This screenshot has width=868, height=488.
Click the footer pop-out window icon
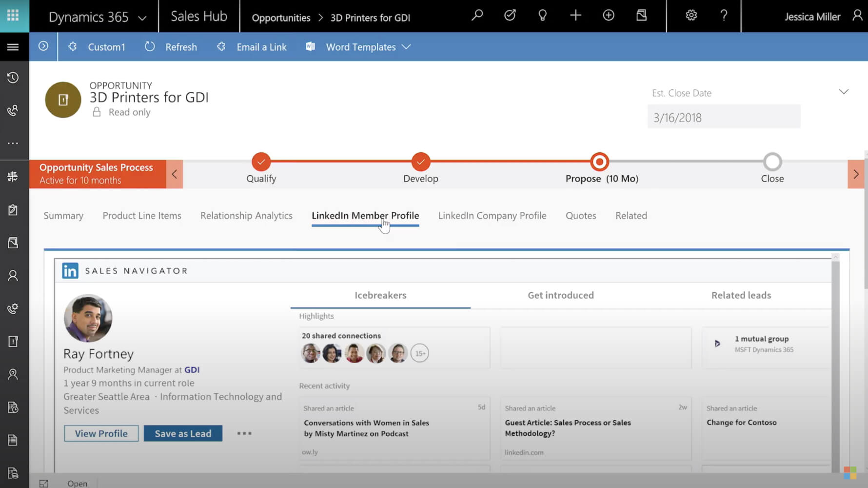click(x=44, y=483)
